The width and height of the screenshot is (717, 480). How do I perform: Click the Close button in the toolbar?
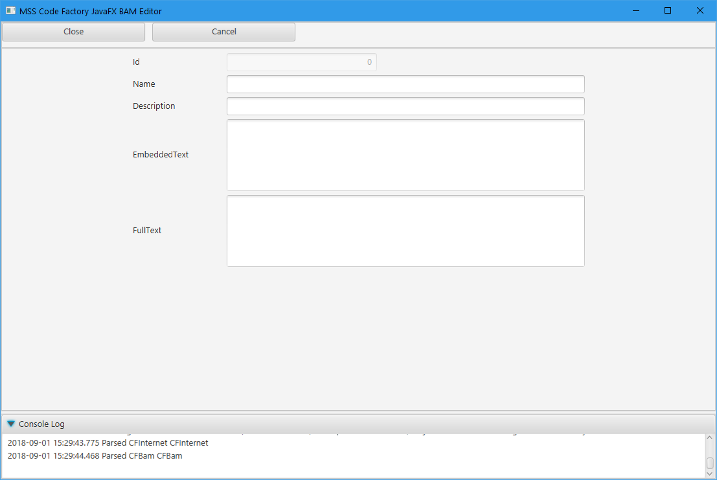tap(73, 32)
